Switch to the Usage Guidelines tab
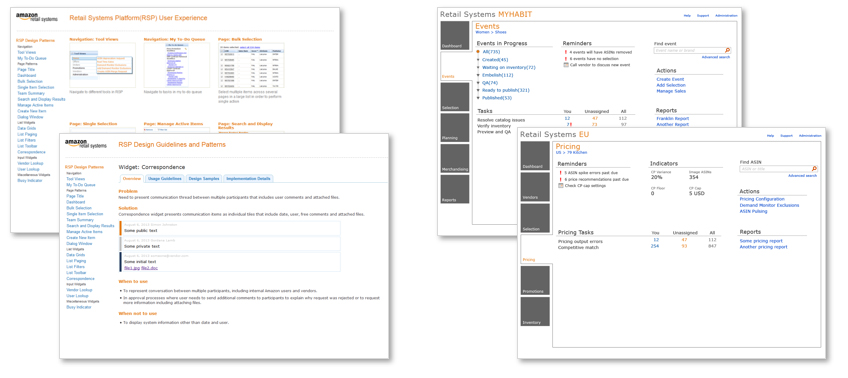The image size is (848, 378). 164,178
